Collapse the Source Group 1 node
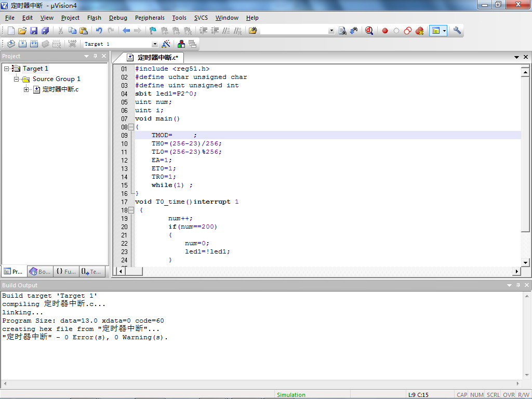Image resolution: width=532 pixels, height=399 pixels. tap(16, 79)
